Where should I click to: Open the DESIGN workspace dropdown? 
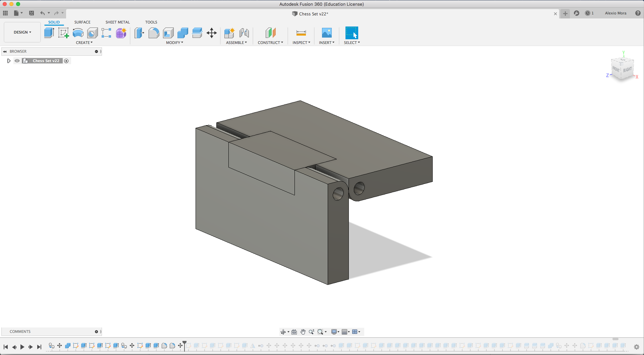22,32
